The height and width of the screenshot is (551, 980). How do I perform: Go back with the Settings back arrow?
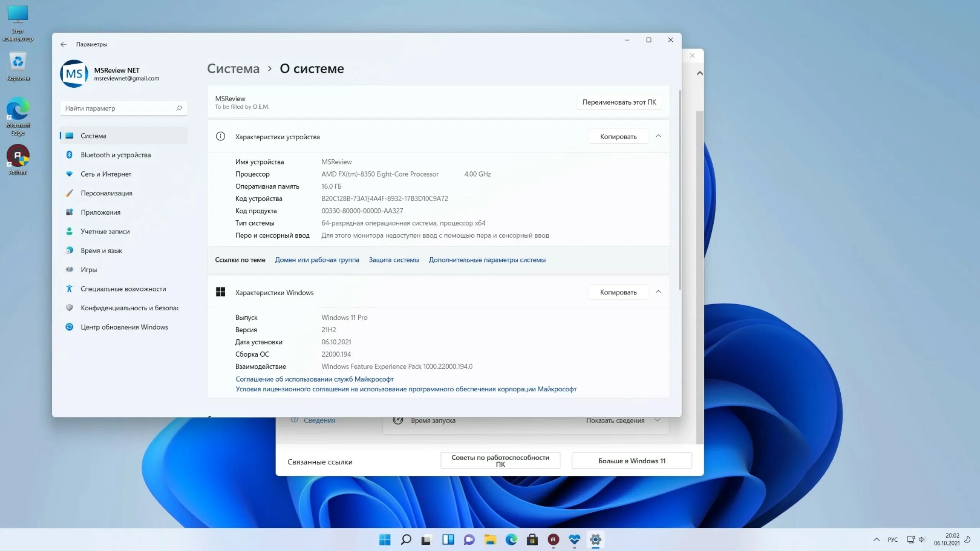(x=64, y=44)
